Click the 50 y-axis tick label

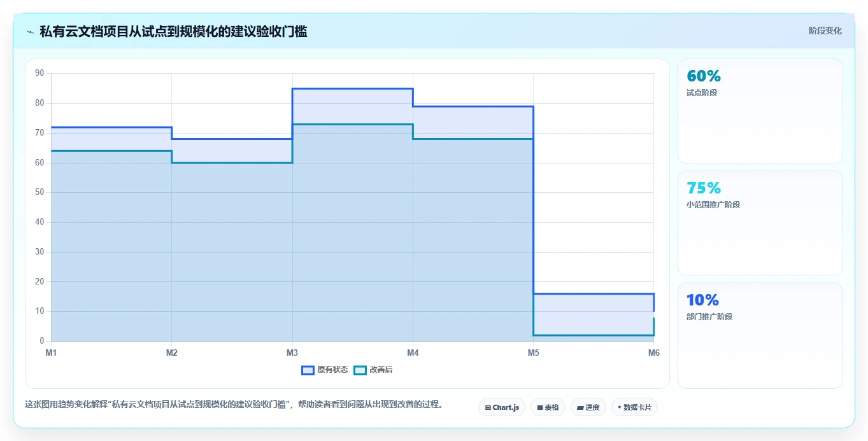[x=39, y=192]
